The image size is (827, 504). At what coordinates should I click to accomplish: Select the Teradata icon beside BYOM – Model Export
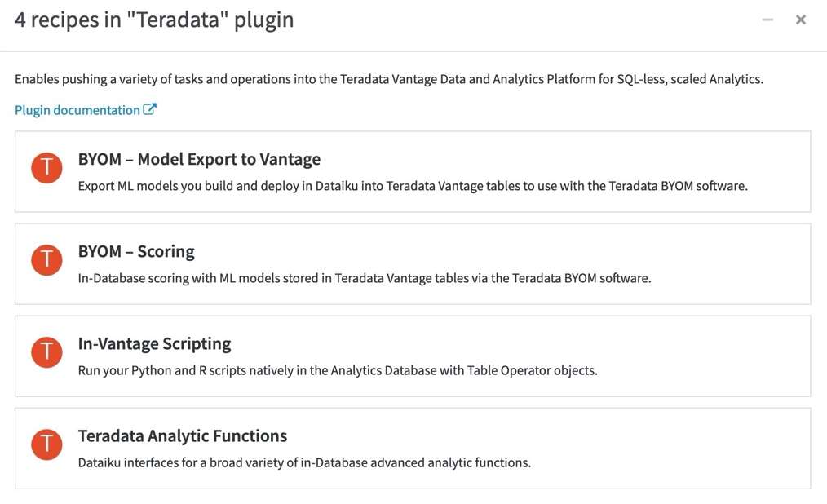pyautogui.click(x=46, y=167)
